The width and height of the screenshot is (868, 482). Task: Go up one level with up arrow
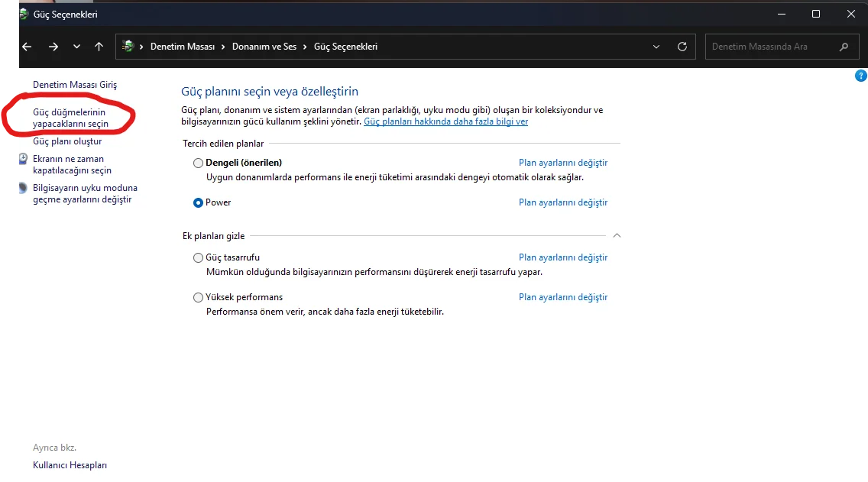(x=99, y=47)
